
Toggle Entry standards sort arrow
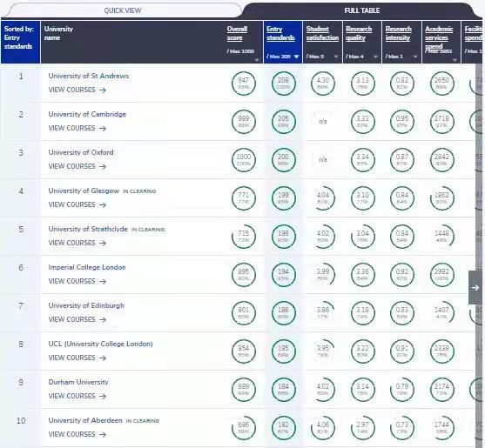tap(296, 57)
